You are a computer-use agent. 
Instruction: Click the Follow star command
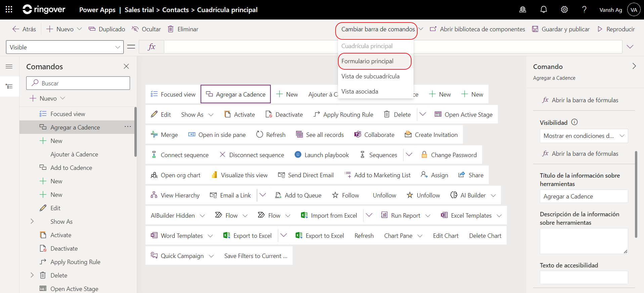pos(345,195)
